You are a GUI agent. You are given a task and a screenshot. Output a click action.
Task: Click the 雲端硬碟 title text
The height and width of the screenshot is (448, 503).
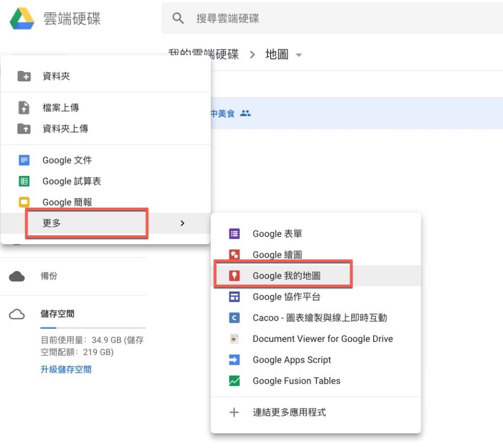click(72, 19)
